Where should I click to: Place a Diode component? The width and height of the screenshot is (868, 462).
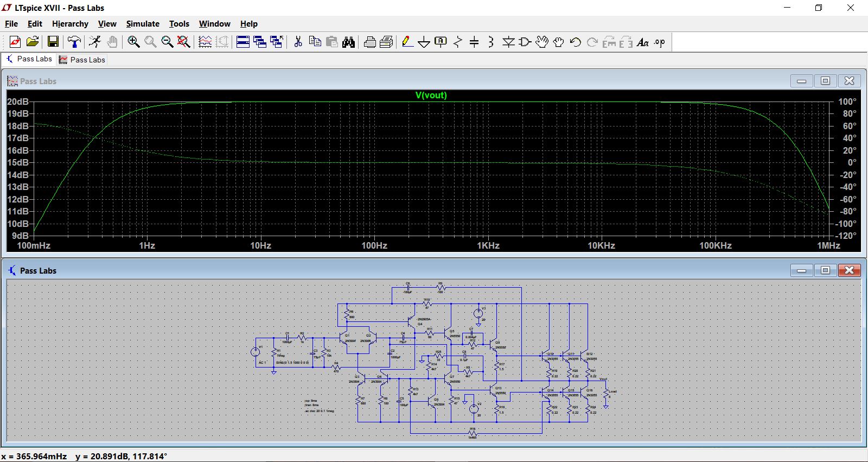click(x=508, y=42)
